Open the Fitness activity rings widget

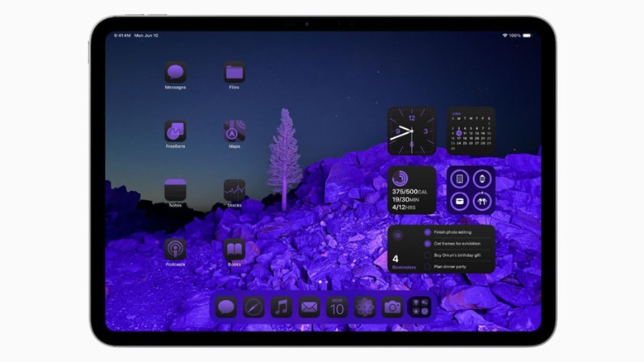[x=412, y=190]
